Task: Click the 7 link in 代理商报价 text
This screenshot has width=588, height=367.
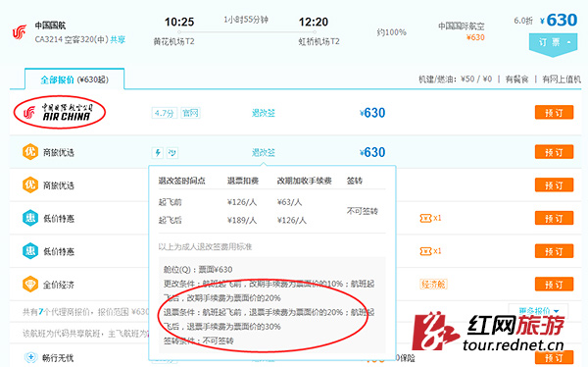Action: pos(41,312)
